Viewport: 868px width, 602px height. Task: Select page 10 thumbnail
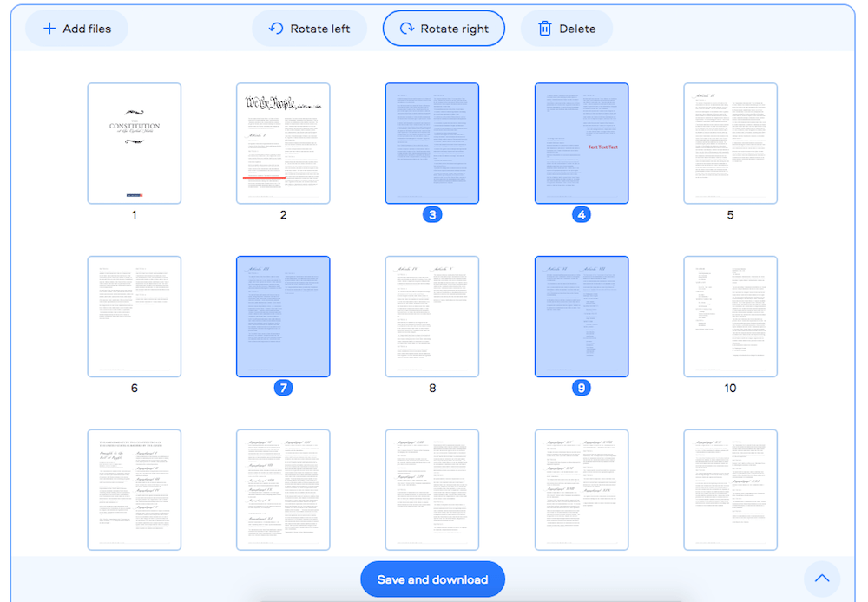coord(731,317)
